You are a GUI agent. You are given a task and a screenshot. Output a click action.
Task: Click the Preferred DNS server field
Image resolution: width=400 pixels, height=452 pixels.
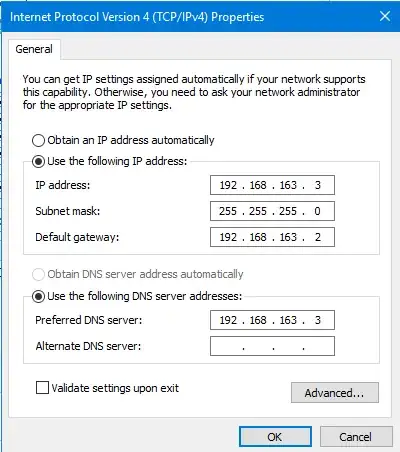click(x=272, y=320)
